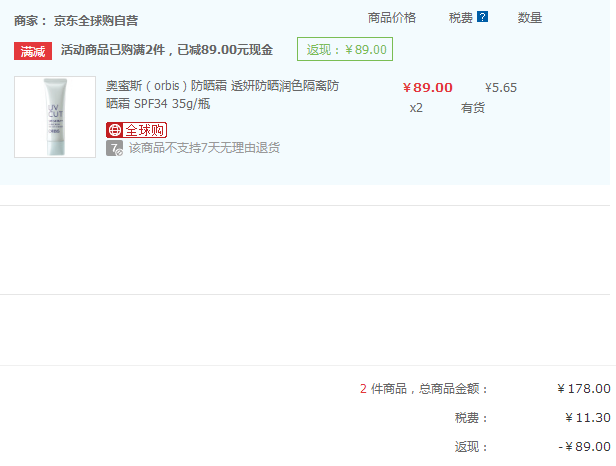The height and width of the screenshot is (466, 616).
Task: Click the summary 返现： label
Action: point(471,447)
